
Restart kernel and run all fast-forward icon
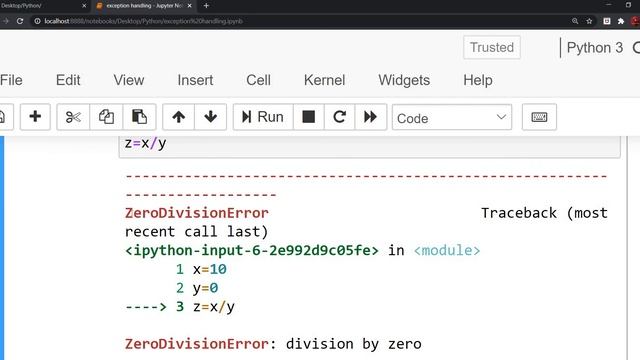(371, 117)
